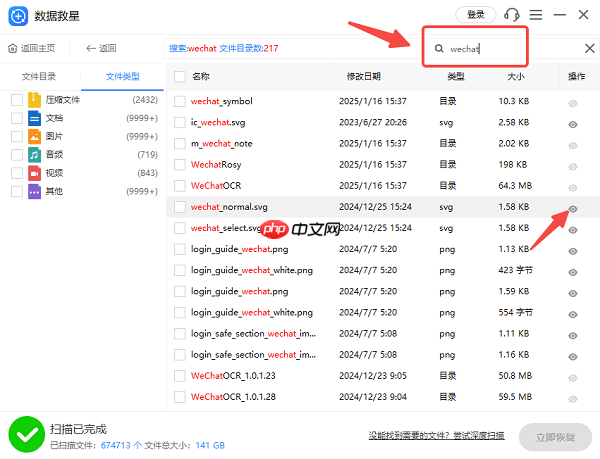Click the 操作 column header
The height and width of the screenshot is (459, 600).
576,76
